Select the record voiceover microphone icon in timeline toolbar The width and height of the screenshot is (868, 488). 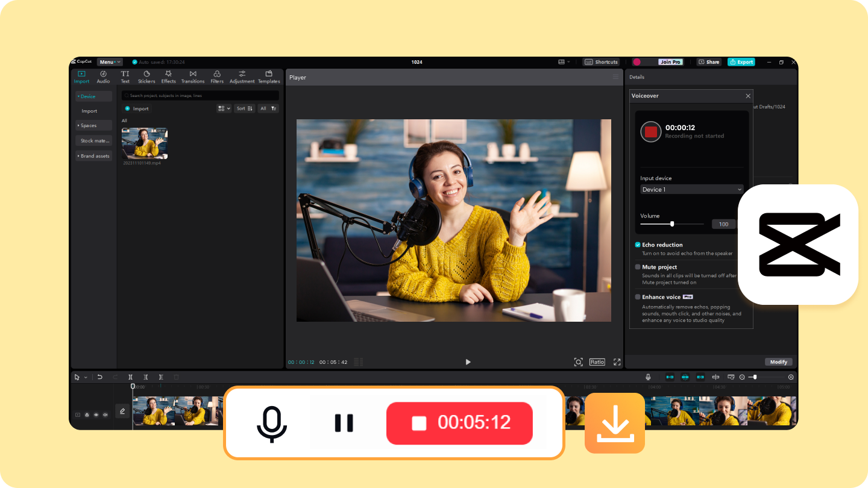(647, 377)
